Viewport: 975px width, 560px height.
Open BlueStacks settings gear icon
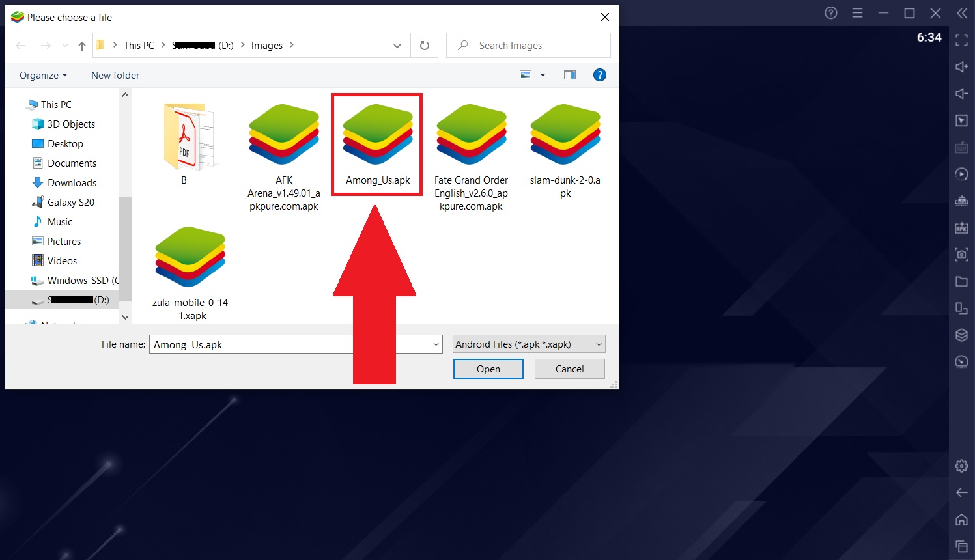(961, 466)
